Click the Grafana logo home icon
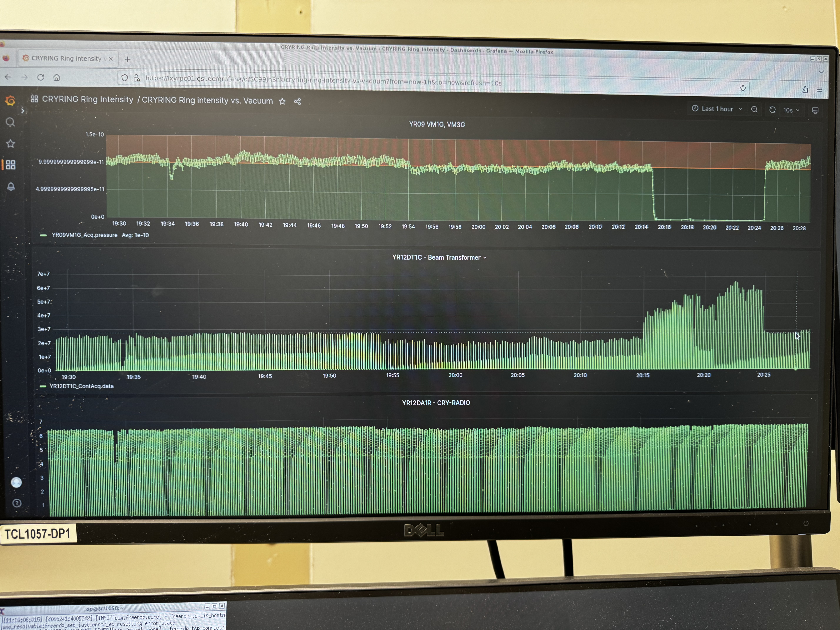The width and height of the screenshot is (840, 630). 11,101
